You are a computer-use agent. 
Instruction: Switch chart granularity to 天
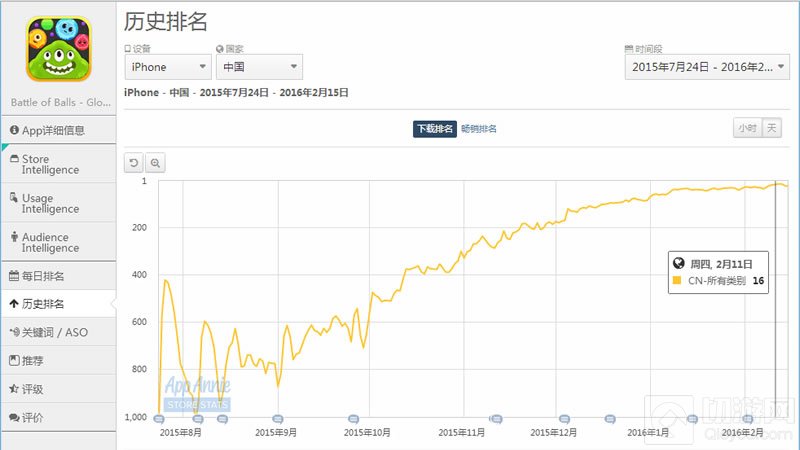coord(772,128)
